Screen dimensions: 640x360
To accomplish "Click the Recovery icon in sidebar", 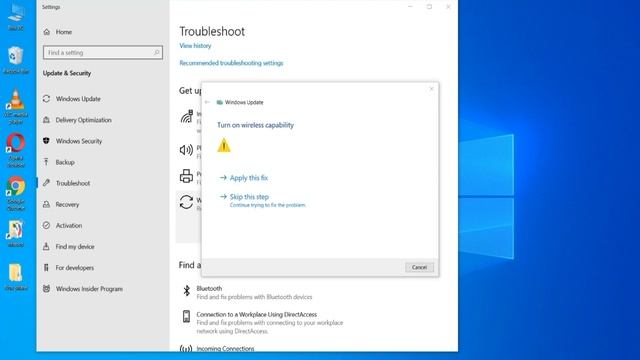I will pyautogui.click(x=47, y=204).
